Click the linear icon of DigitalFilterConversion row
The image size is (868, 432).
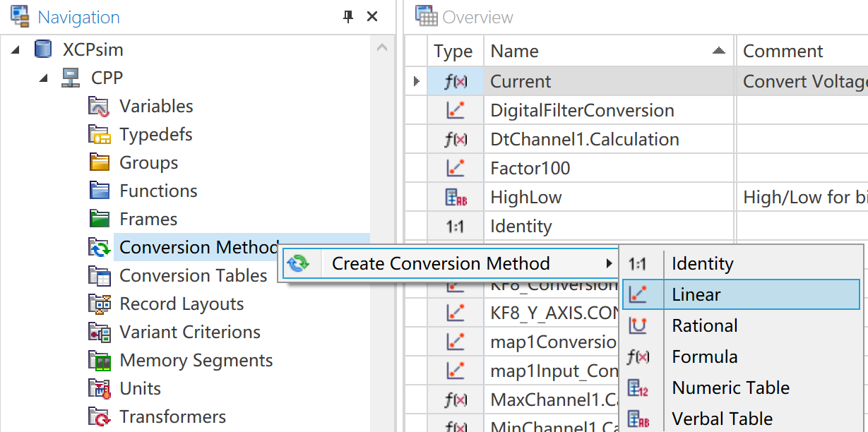click(x=456, y=111)
